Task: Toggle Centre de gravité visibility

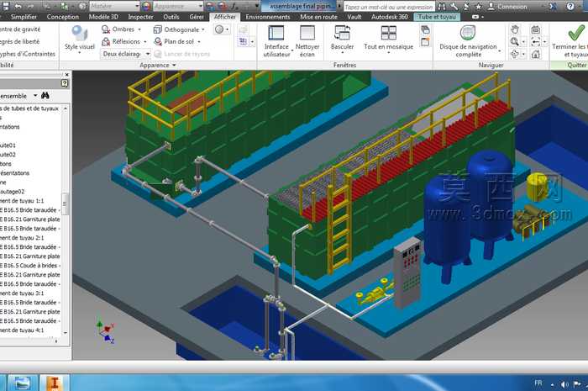Action: coord(20,29)
